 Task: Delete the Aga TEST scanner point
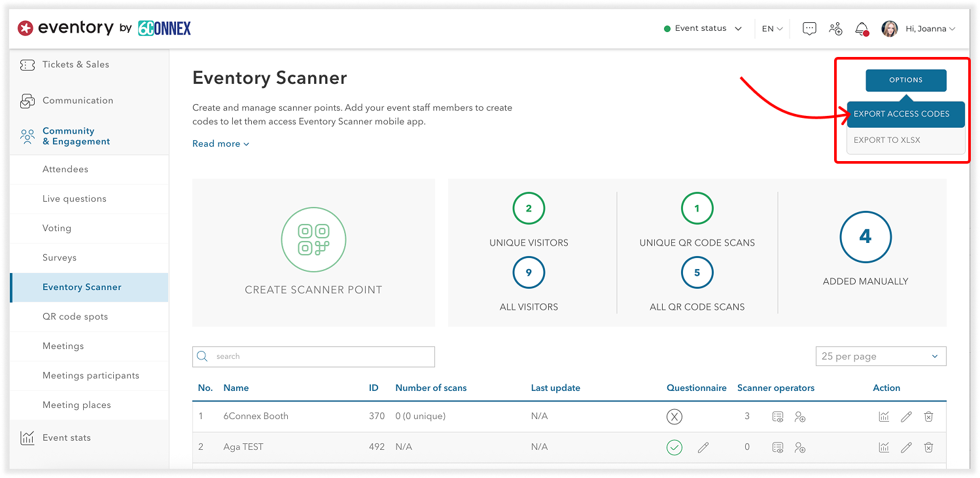(x=928, y=447)
